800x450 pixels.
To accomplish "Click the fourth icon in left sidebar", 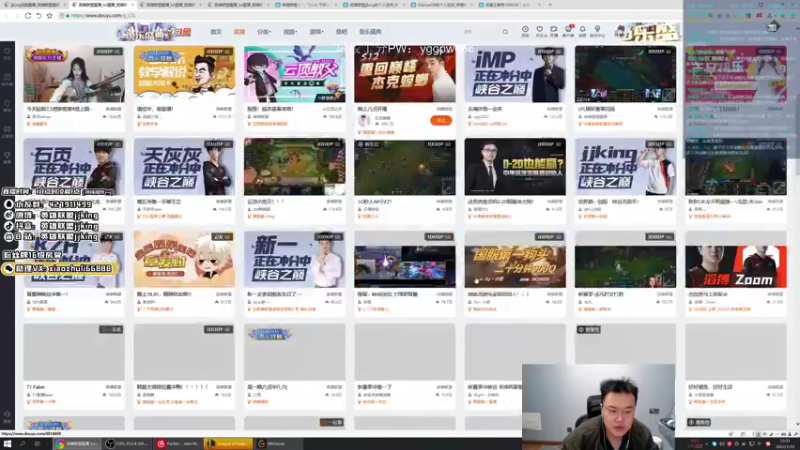I will 7,131.
